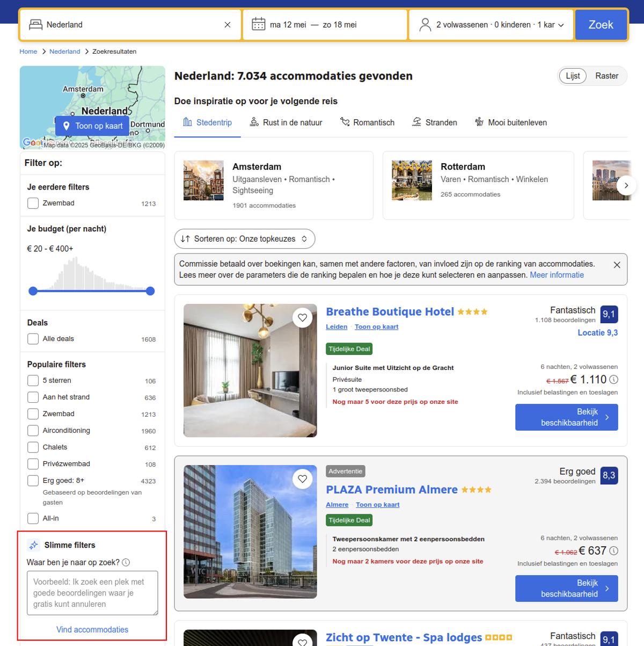Open the Amsterdam city thumbnail
Viewport: 644px width, 646px height.
coord(203,180)
